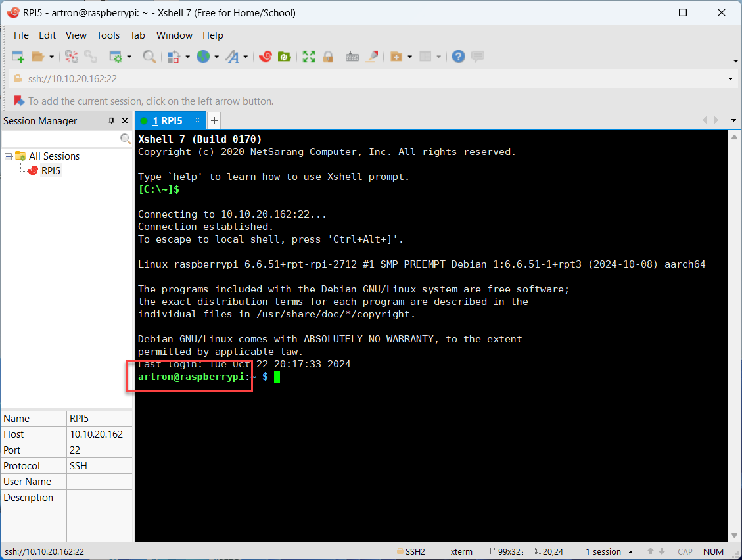Click the terminal scrollbar up arrow
Viewport: 742px width, 560px height.
click(734, 137)
